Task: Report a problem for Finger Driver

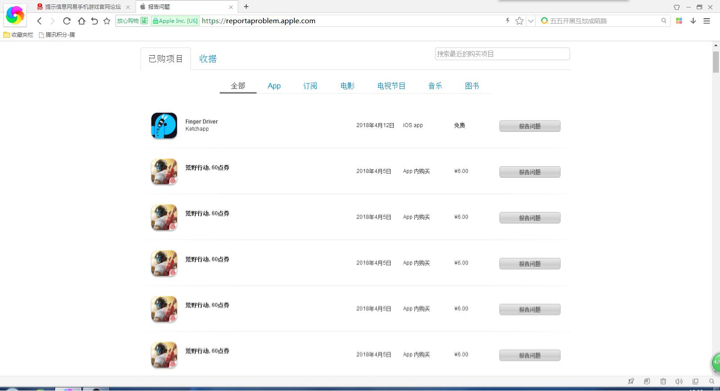Action: (x=529, y=126)
